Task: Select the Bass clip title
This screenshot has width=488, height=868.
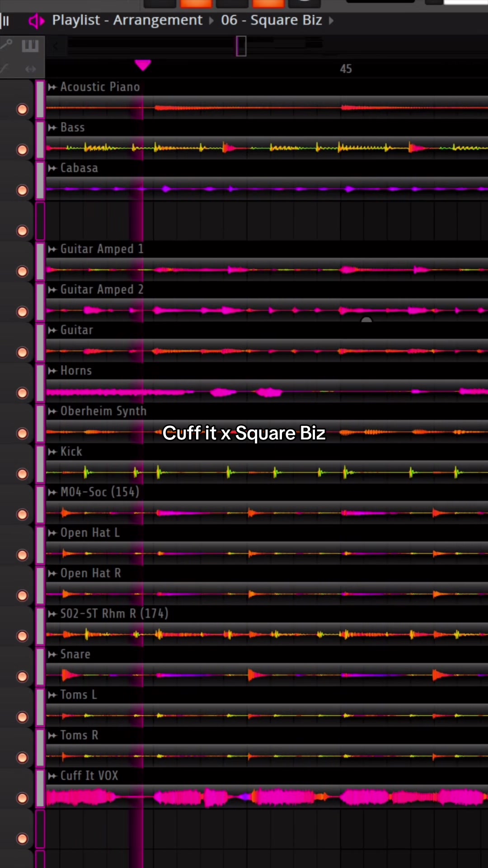Action: coord(72,127)
